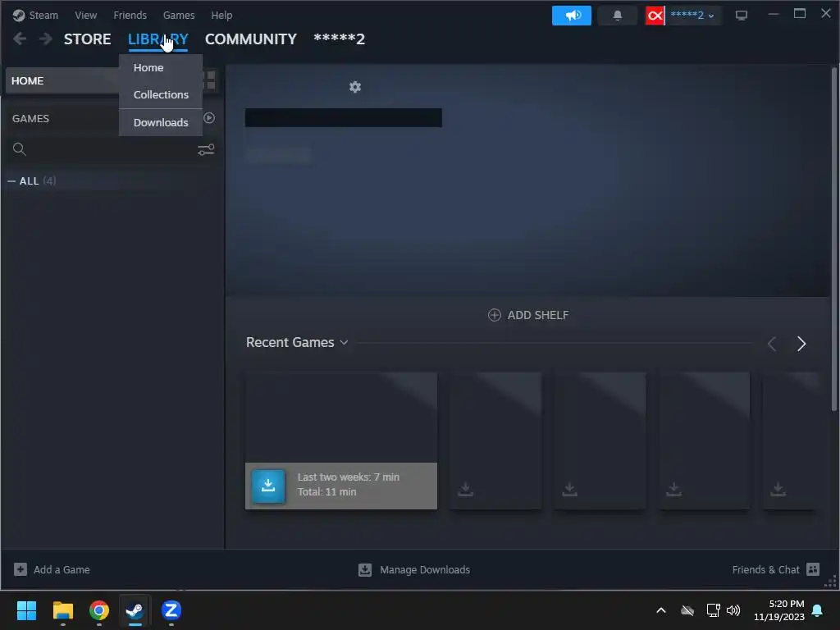Image resolution: width=840 pixels, height=630 pixels.
Task: Open the Steam menu
Action: click(x=35, y=15)
